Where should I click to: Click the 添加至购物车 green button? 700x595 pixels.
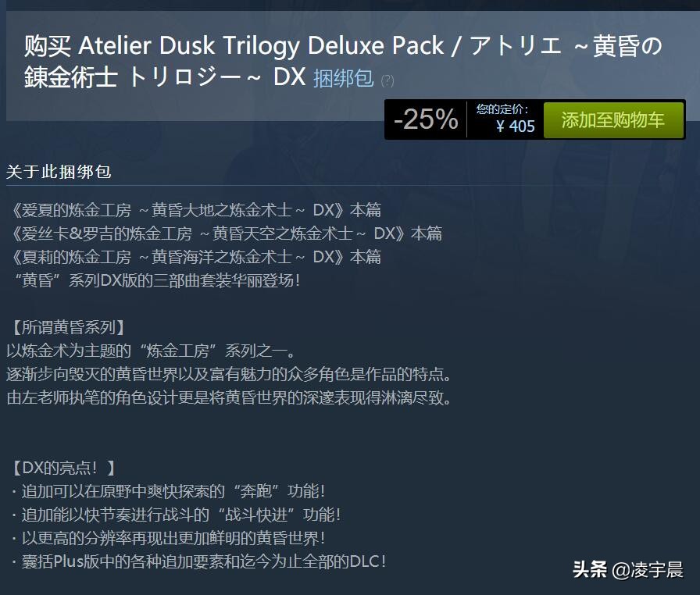[613, 120]
